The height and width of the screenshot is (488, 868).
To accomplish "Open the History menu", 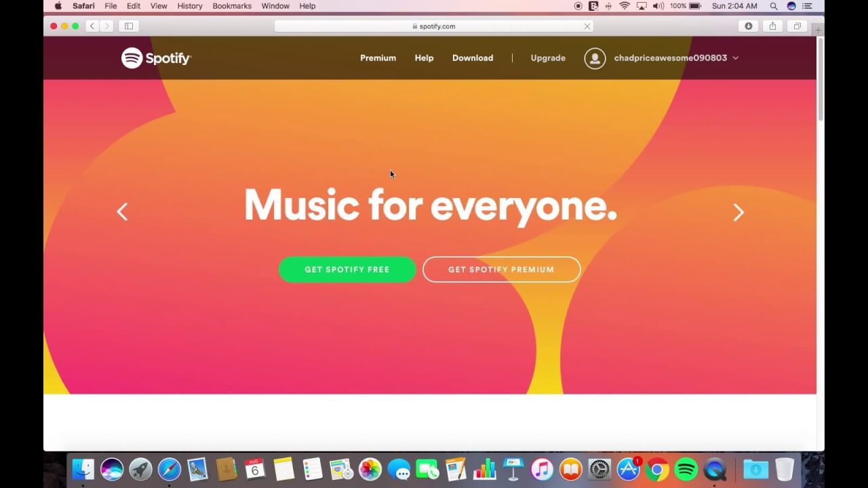I will pyautogui.click(x=190, y=6).
